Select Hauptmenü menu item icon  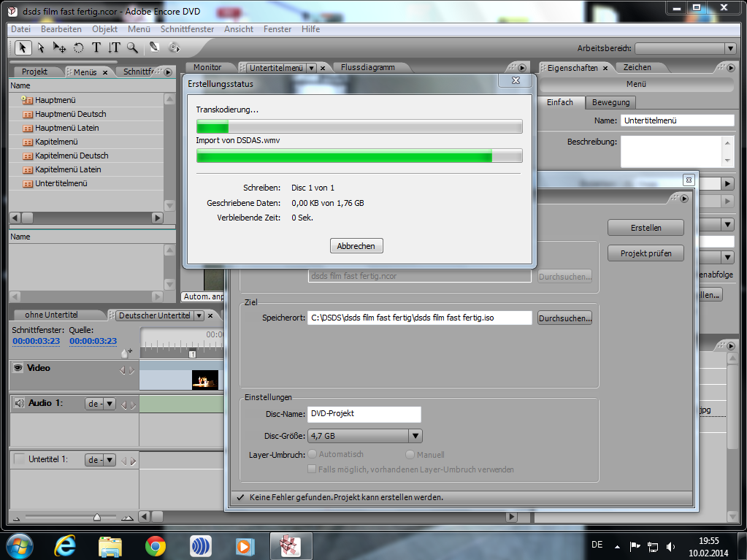[x=27, y=100]
